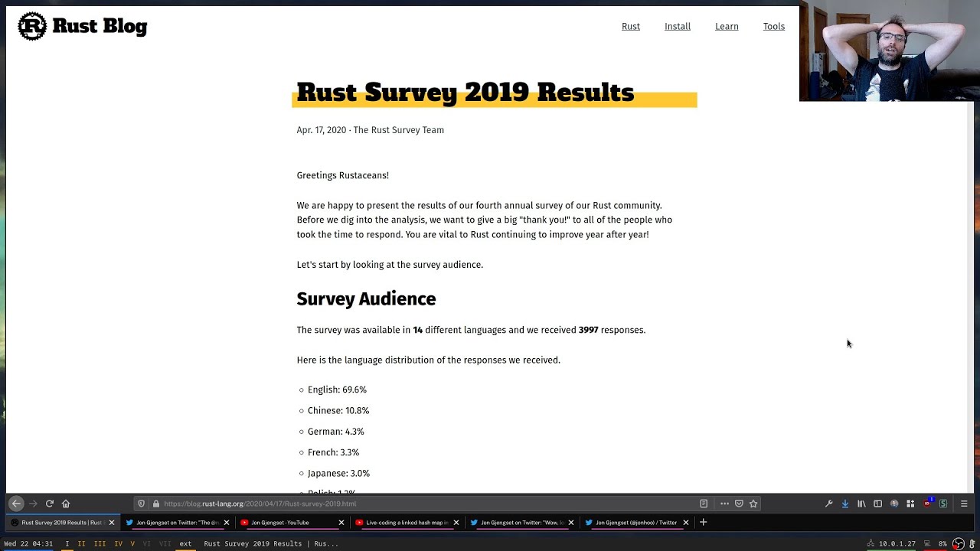Toggle the sidebar panel icon
This screenshot has width=980, height=551.
point(878,504)
